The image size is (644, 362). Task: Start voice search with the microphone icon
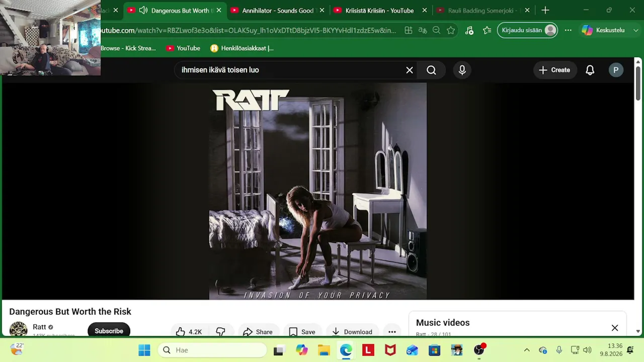462,70
